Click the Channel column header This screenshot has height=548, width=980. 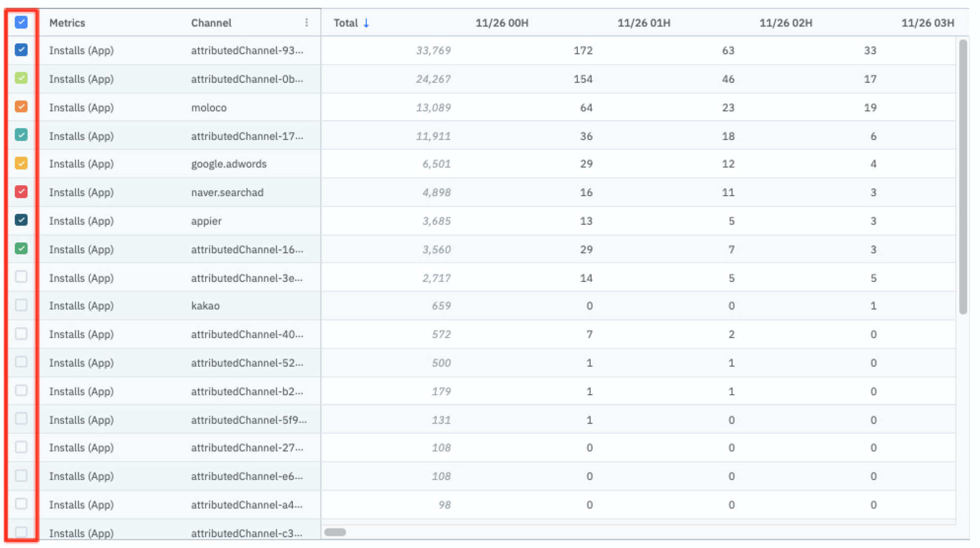[211, 23]
